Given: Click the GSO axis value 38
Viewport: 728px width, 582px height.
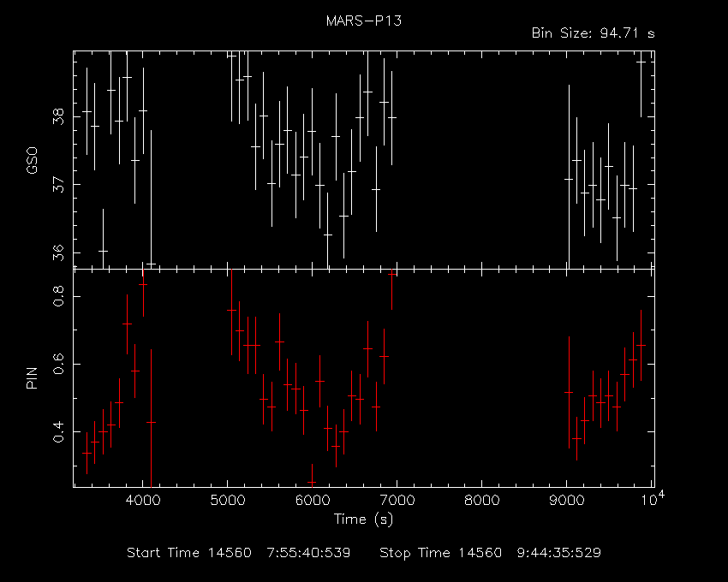Looking at the screenshot, I should click(x=58, y=116).
